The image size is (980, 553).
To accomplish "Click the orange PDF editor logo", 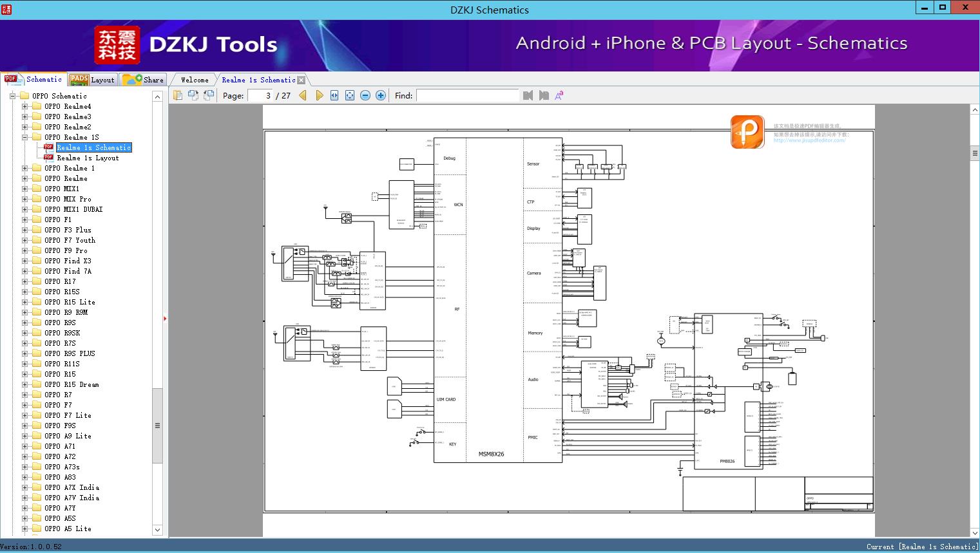I will click(x=747, y=132).
